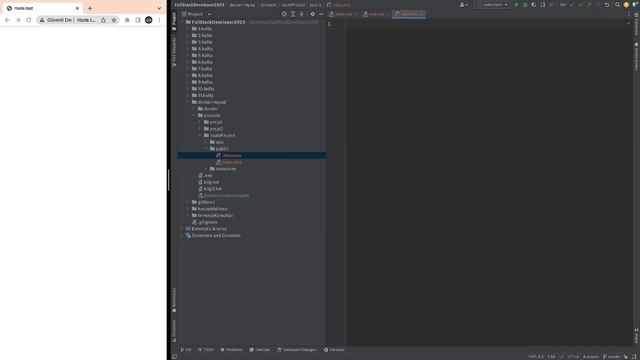Collapse the routeProject folder arrow
The height and width of the screenshot is (360, 640).
200,136
